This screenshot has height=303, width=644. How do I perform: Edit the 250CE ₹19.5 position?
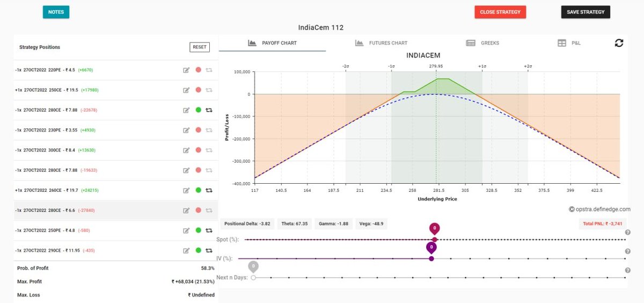pyautogui.click(x=186, y=90)
